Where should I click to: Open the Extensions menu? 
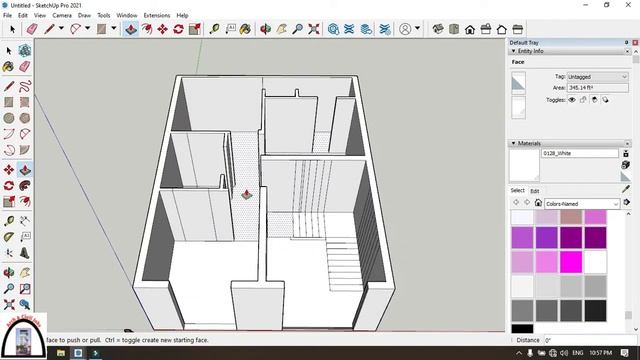[157, 15]
